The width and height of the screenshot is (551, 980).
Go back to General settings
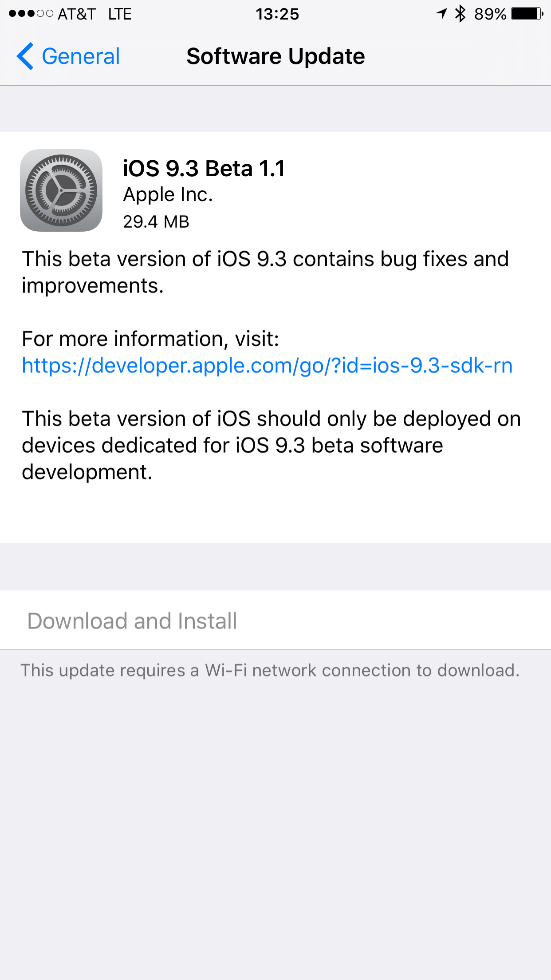click(68, 56)
